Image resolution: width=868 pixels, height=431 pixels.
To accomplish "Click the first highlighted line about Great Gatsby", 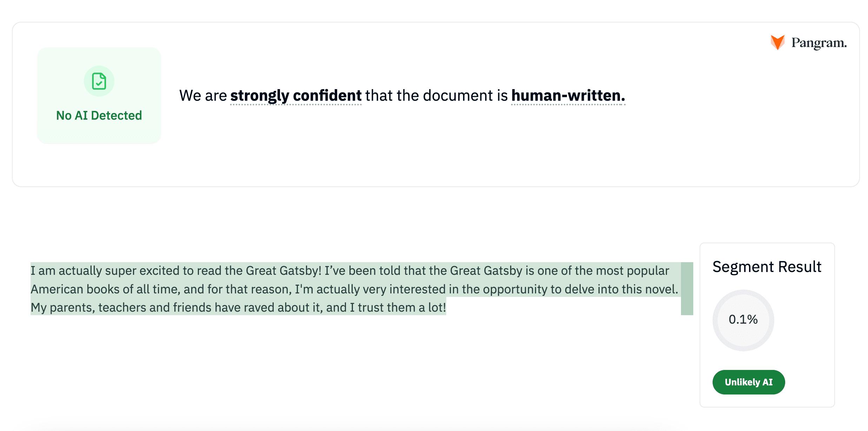I will point(349,271).
